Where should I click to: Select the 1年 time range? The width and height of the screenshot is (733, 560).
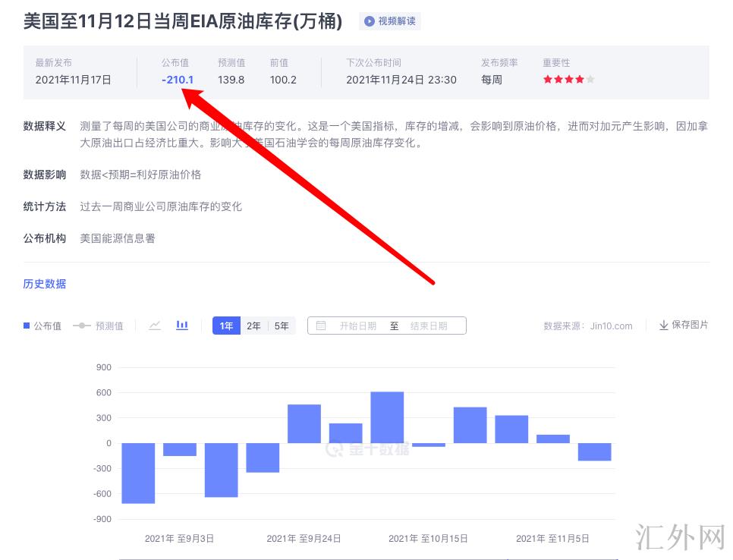[226, 326]
